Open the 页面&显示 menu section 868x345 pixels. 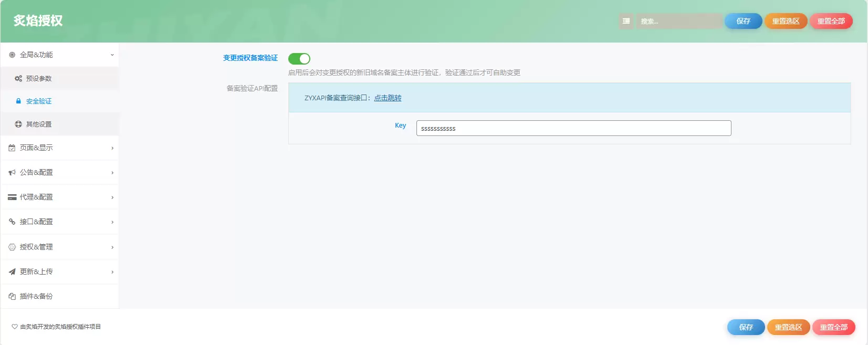click(60, 148)
